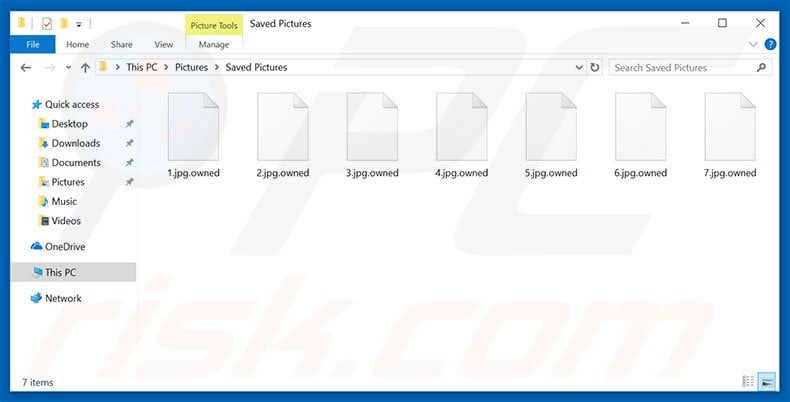Click the search magnifier icon

(x=761, y=68)
